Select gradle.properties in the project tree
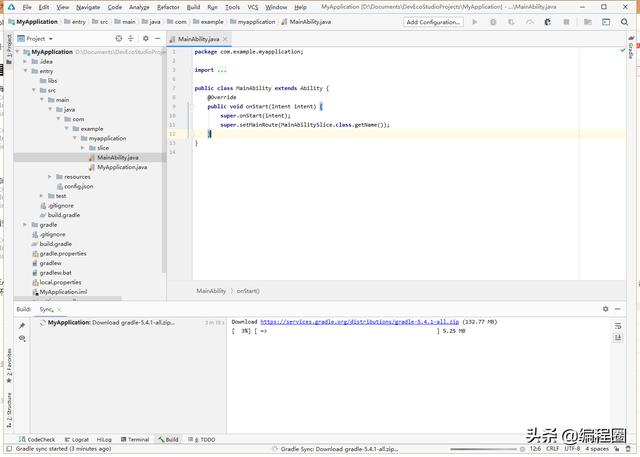 click(x=63, y=254)
